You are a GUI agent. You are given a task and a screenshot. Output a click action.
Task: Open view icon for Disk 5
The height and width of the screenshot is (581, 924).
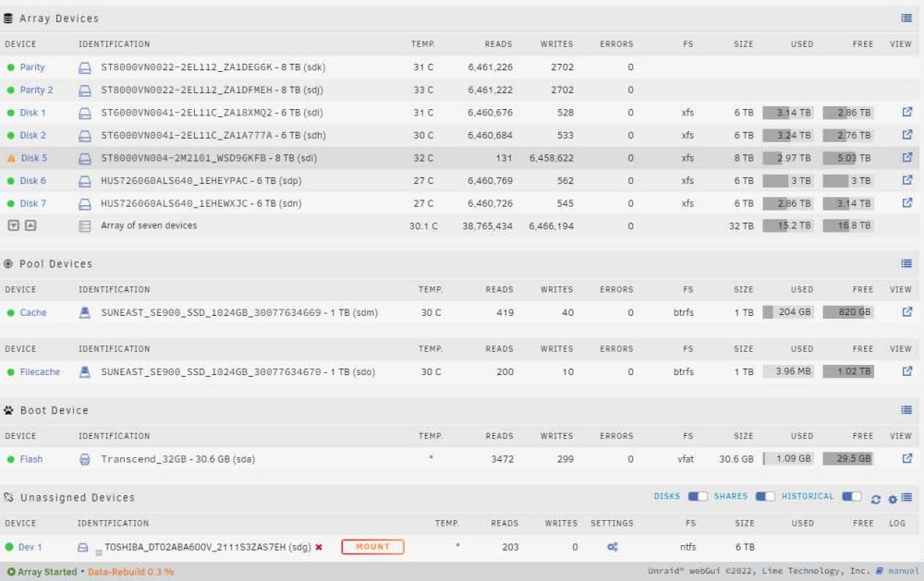coord(907,157)
